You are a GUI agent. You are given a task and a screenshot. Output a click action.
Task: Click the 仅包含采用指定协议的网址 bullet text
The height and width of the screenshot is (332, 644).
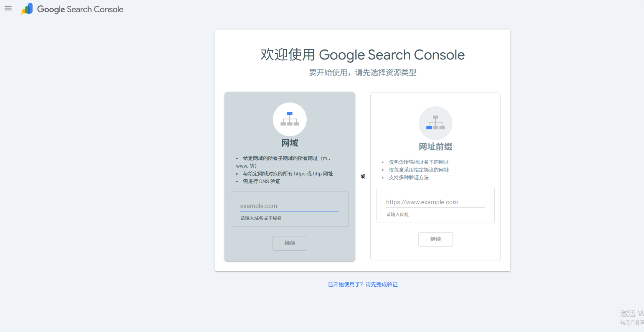(419, 170)
